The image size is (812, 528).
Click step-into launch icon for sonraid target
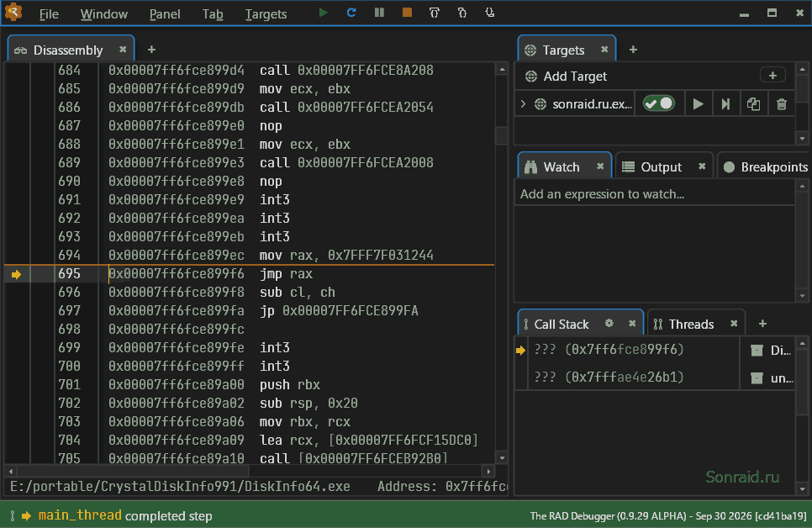(725, 104)
